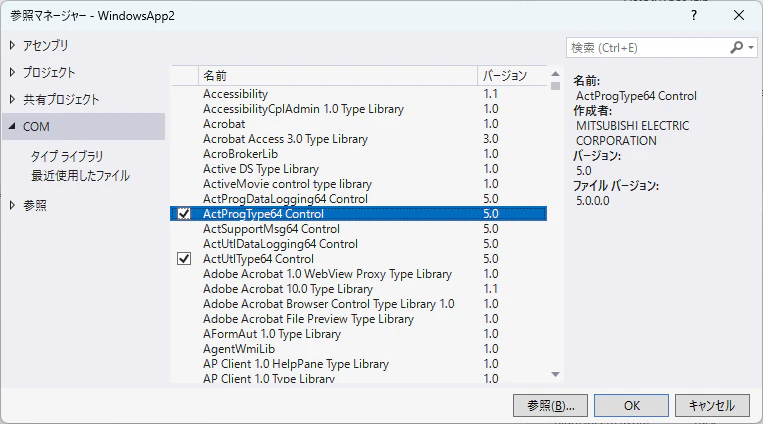Close the Reference Manager dialog
The height and width of the screenshot is (424, 763).
(739, 16)
